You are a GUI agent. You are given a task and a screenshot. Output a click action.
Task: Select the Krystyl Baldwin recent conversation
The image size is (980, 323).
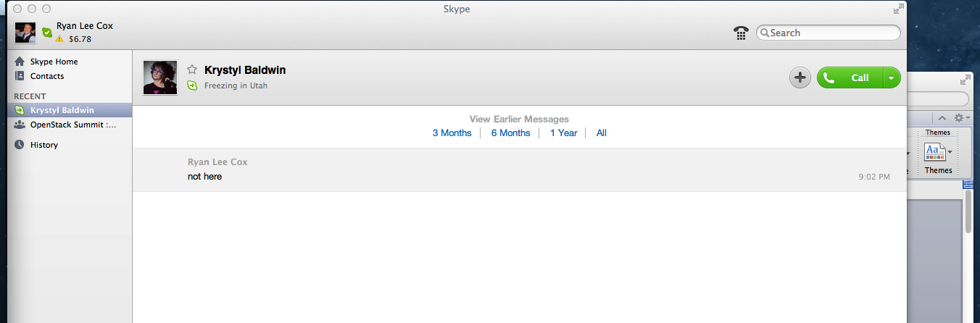tap(70, 110)
